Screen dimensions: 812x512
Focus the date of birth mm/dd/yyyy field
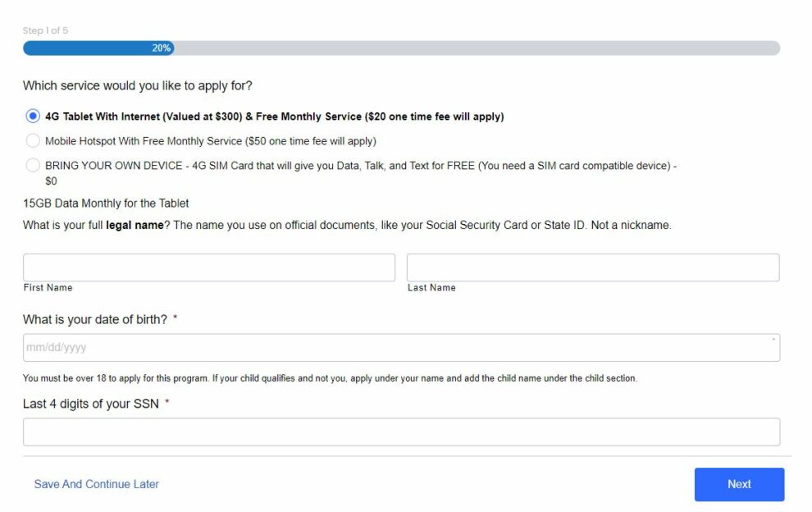pos(401,348)
